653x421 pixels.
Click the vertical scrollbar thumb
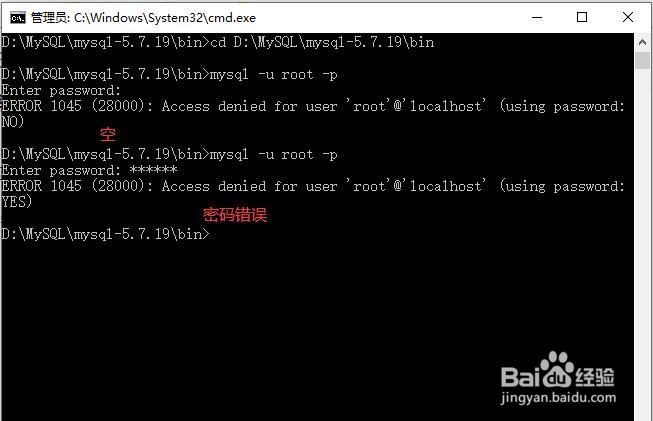642,60
